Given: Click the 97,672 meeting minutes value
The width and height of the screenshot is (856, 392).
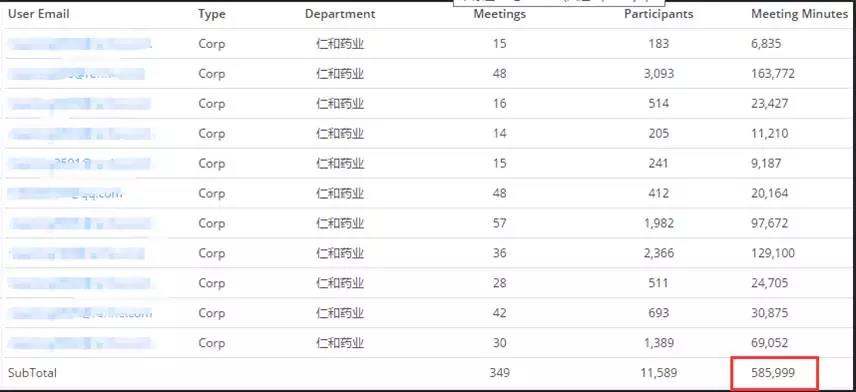Looking at the screenshot, I should 771,223.
